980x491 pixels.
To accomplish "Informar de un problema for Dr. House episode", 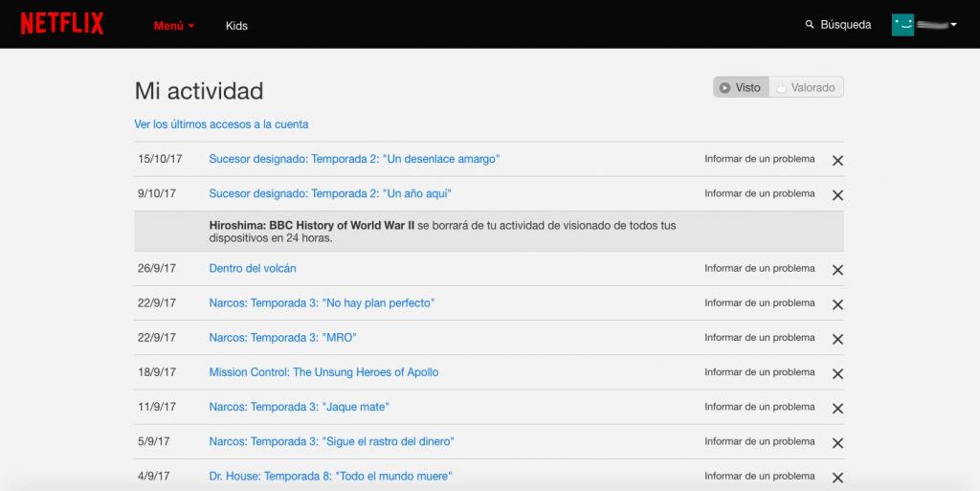I will pos(759,476).
